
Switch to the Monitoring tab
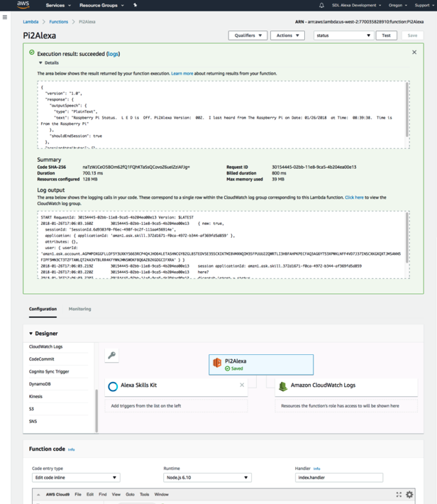pos(79,309)
